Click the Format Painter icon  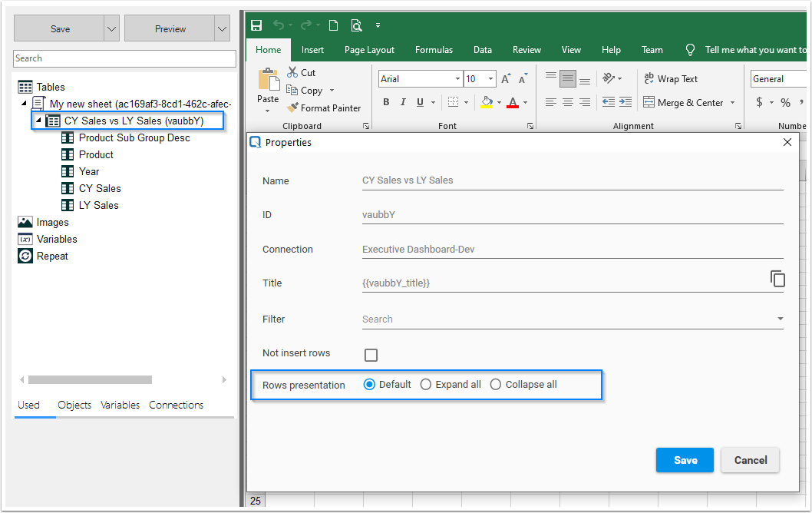tap(294, 108)
